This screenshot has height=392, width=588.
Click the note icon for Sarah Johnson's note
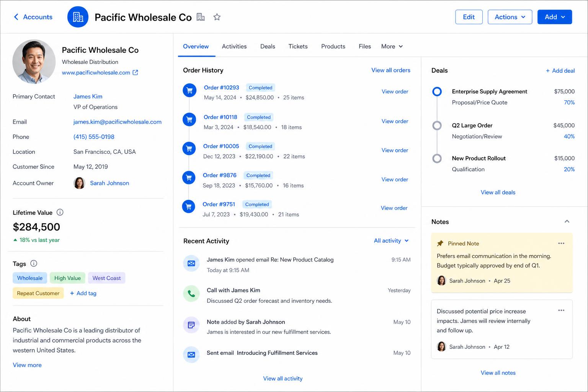191,325
